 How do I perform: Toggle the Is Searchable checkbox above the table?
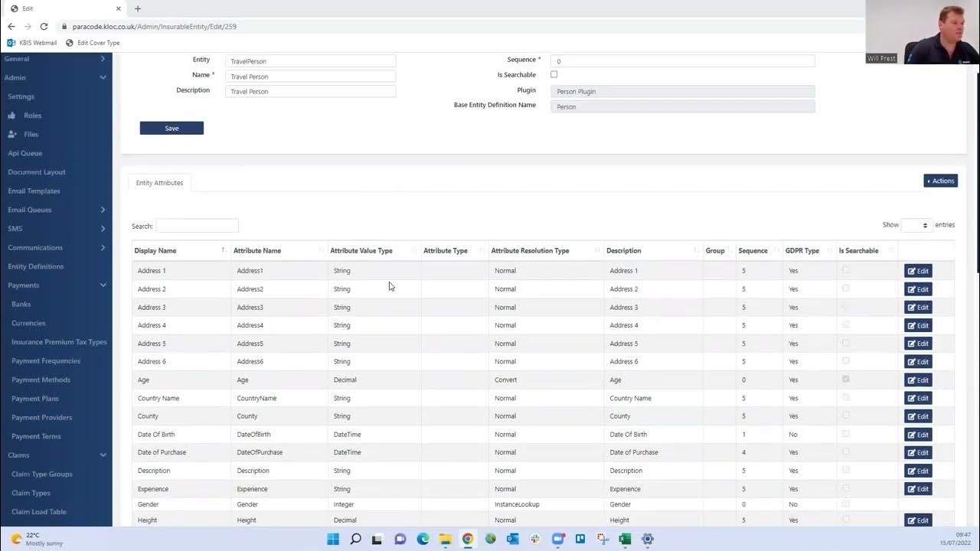coord(554,74)
